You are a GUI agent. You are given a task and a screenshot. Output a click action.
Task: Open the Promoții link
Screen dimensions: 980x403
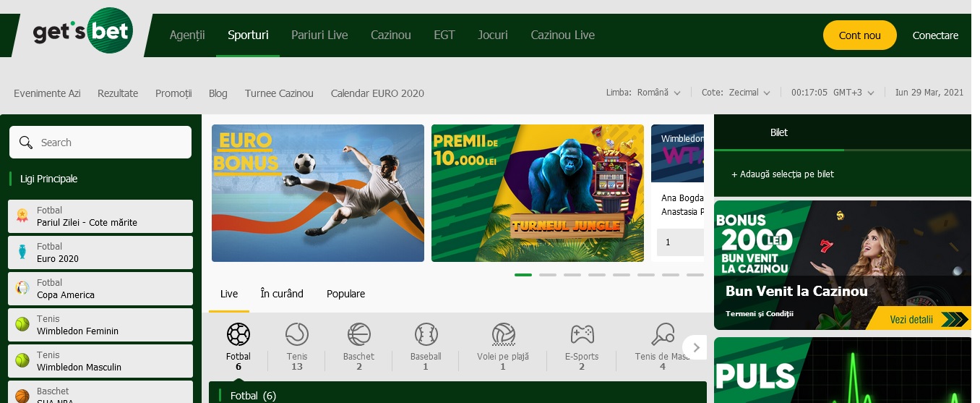click(173, 93)
